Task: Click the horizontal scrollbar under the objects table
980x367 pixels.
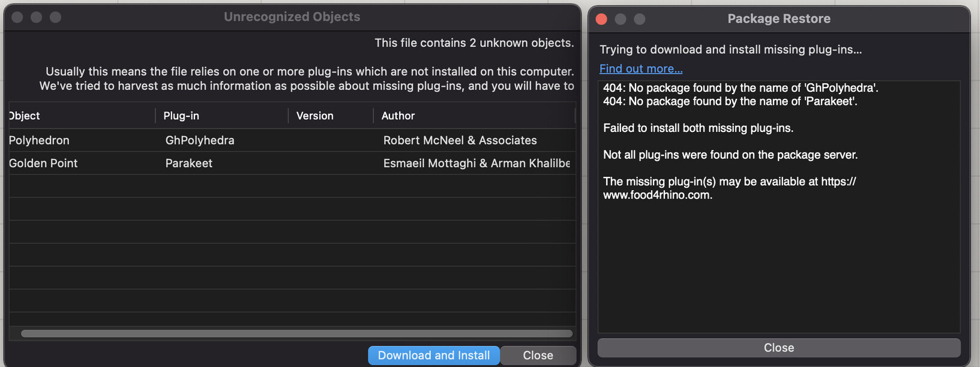Action: coord(296,333)
